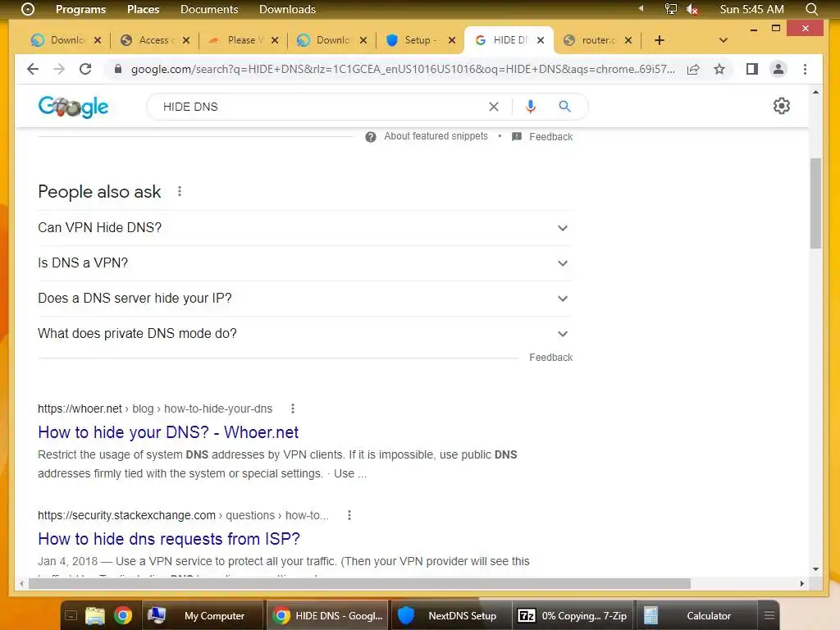View site info via the padlock icon
This screenshot has height=630, width=840.
118,69
